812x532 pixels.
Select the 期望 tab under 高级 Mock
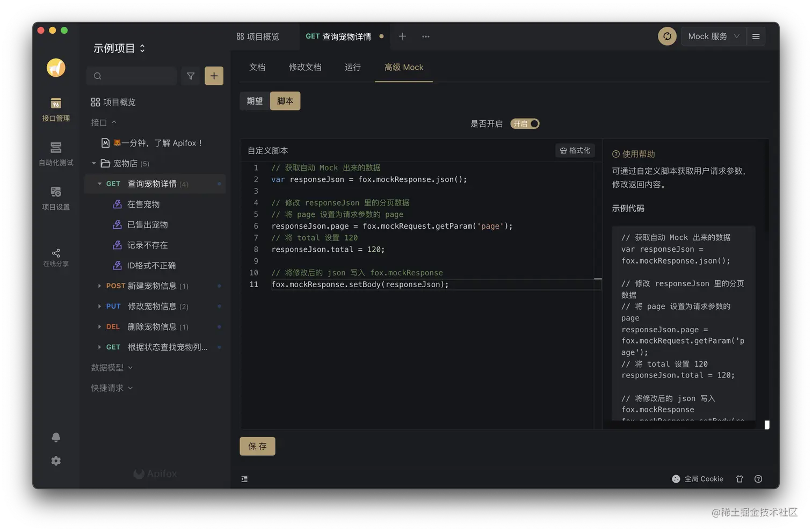point(254,100)
